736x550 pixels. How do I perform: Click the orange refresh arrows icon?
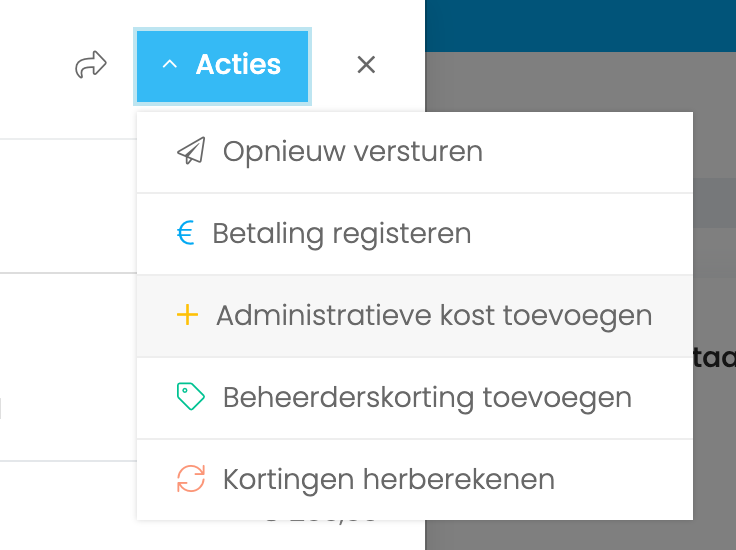(x=191, y=479)
